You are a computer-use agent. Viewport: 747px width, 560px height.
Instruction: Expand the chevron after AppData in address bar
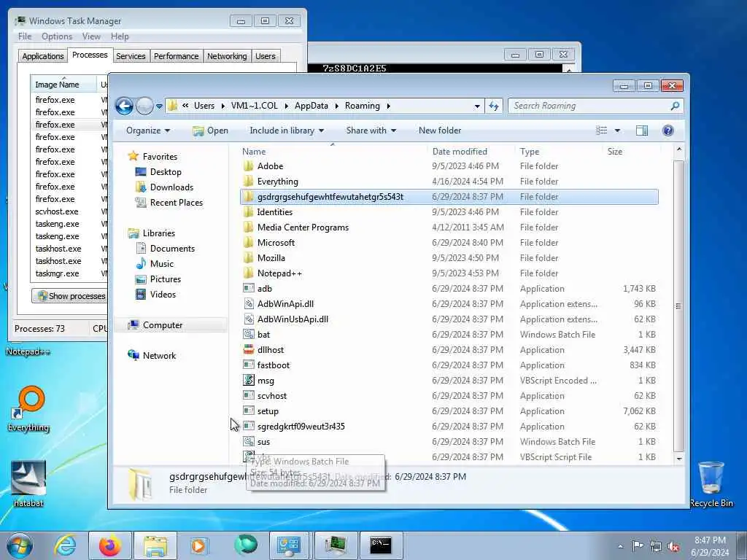336,106
